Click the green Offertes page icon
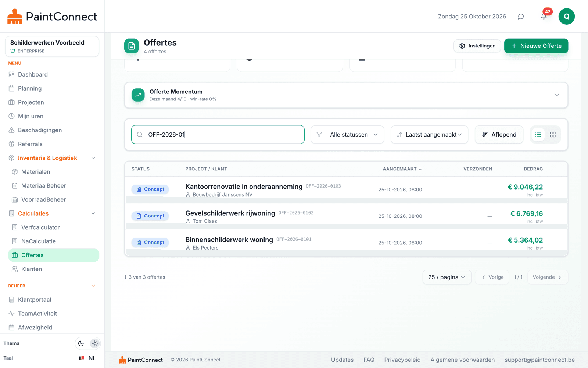This screenshot has width=588, height=368. pyautogui.click(x=132, y=46)
